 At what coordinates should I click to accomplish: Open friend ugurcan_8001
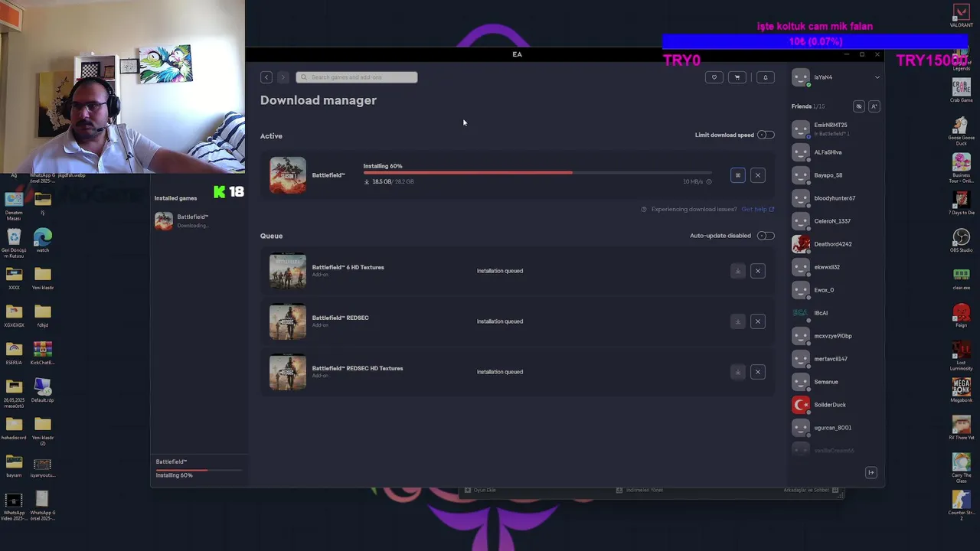point(834,428)
